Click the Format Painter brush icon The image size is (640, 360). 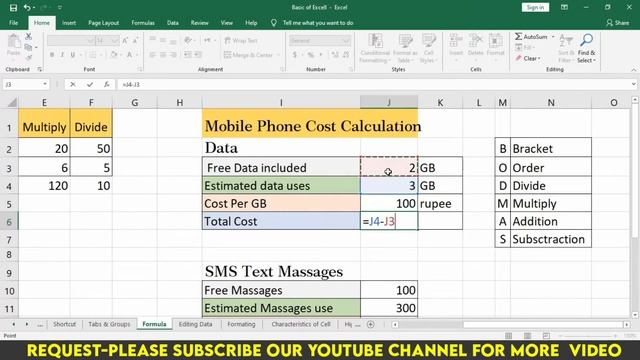point(28,58)
